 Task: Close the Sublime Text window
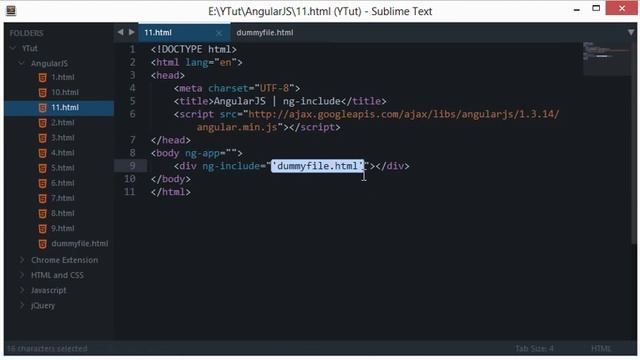coord(621,8)
